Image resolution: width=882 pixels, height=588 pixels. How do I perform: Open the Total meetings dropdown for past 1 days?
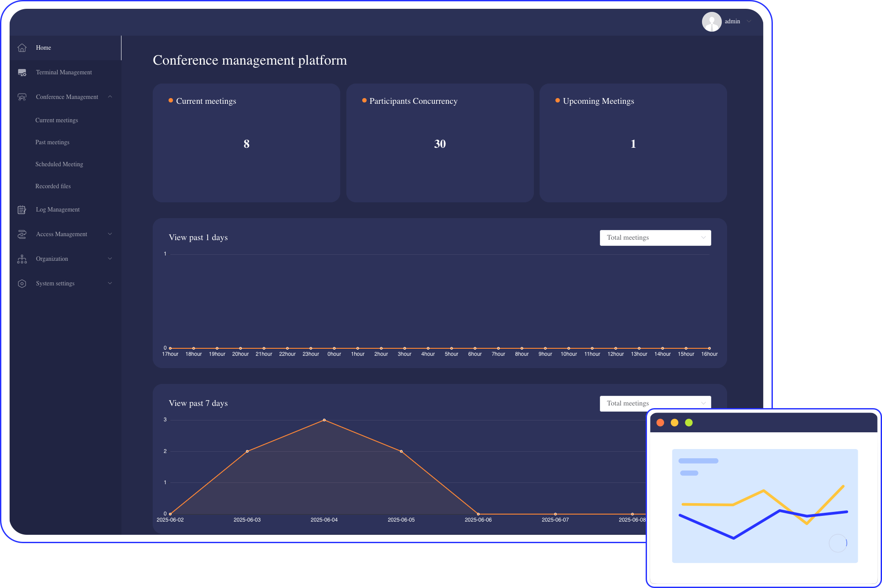click(x=655, y=237)
